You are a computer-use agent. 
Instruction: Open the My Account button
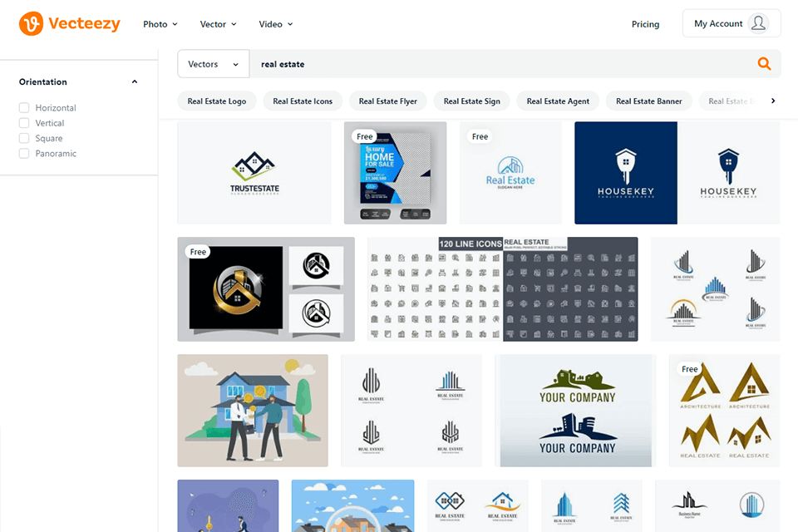pyautogui.click(x=731, y=23)
